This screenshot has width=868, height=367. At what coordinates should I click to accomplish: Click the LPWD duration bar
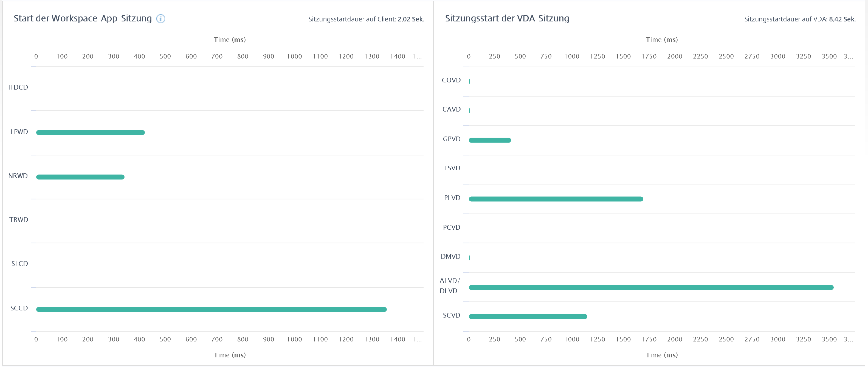click(90, 133)
